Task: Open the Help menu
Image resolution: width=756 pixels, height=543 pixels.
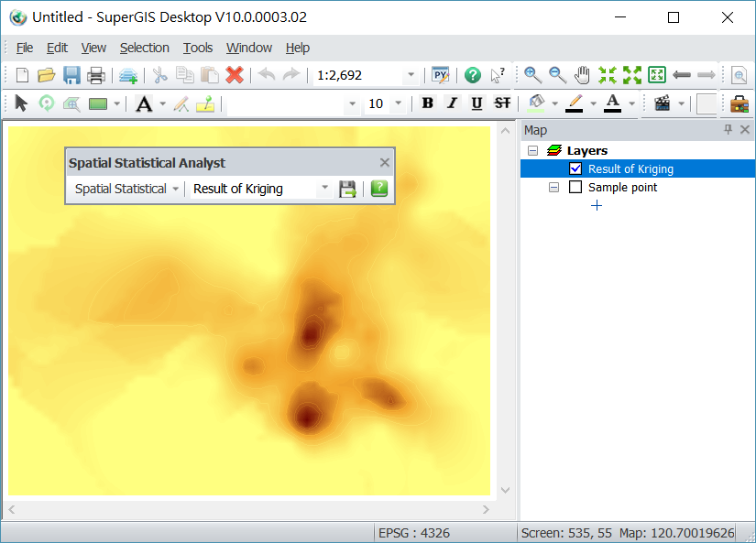Action: pos(298,48)
